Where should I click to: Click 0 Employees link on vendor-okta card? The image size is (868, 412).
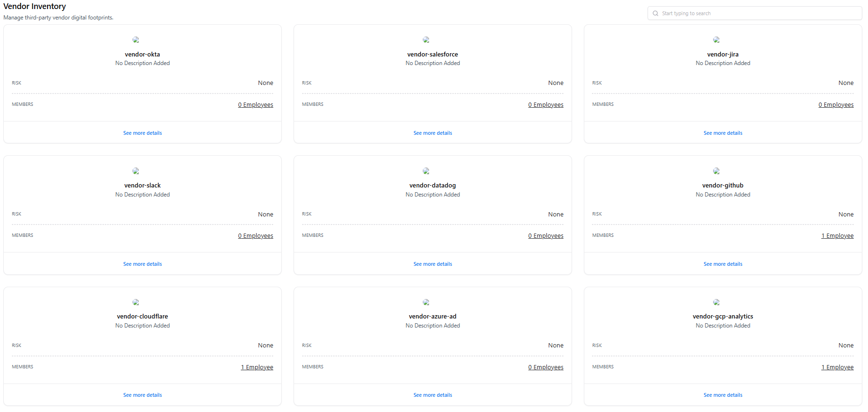coord(256,105)
